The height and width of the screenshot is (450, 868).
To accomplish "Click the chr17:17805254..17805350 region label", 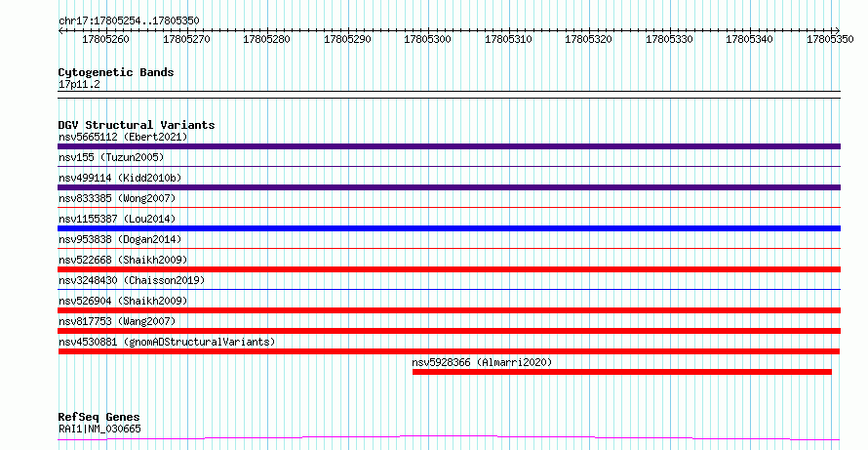I will pyautogui.click(x=129, y=20).
